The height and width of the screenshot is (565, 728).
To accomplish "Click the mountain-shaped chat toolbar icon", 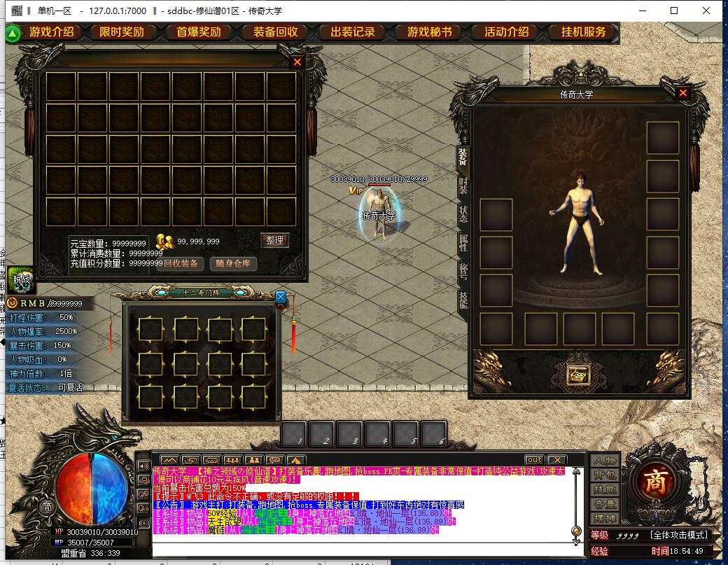I will pos(169,460).
